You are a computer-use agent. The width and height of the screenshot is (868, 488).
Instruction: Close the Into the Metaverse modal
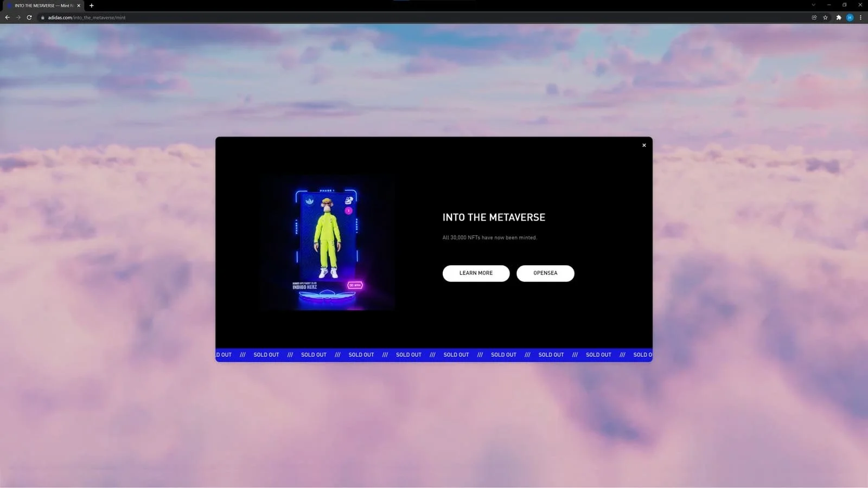click(644, 145)
